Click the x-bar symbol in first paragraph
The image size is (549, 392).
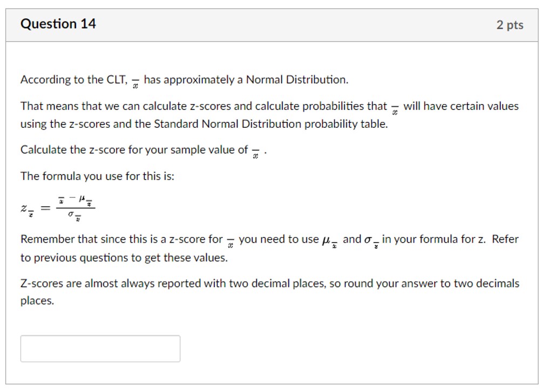pyautogui.click(x=135, y=82)
